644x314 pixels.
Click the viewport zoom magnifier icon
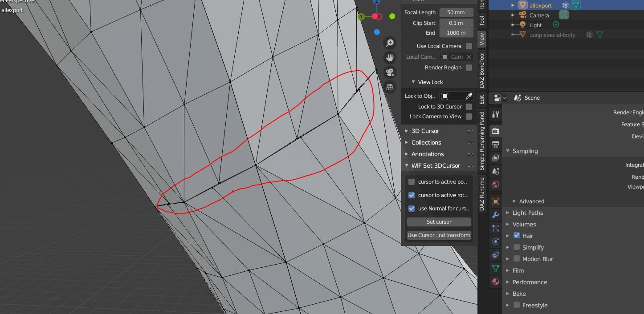390,43
